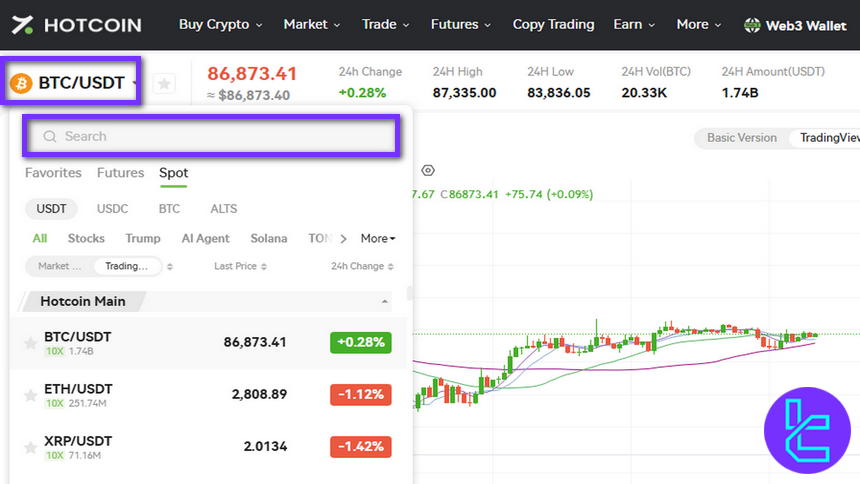Viewport: 860px width, 484px height.
Task: Collapse the Hotcoin Main section
Action: (384, 302)
